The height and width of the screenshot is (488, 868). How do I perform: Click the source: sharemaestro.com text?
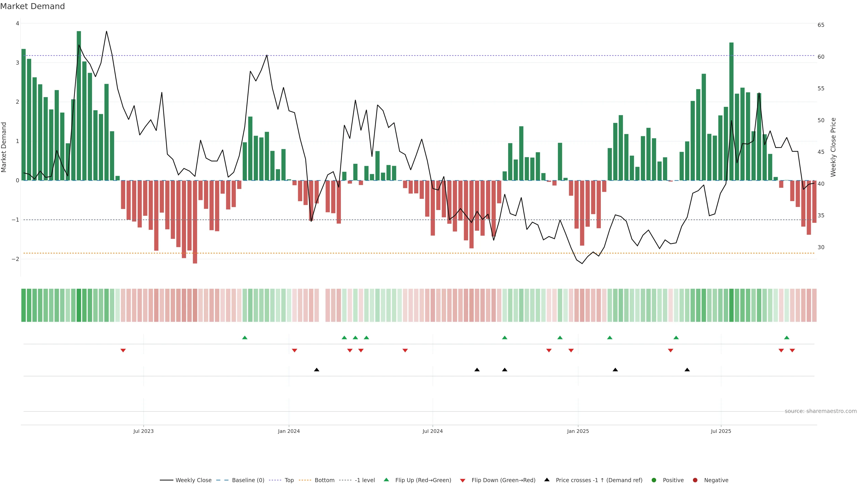821,411
